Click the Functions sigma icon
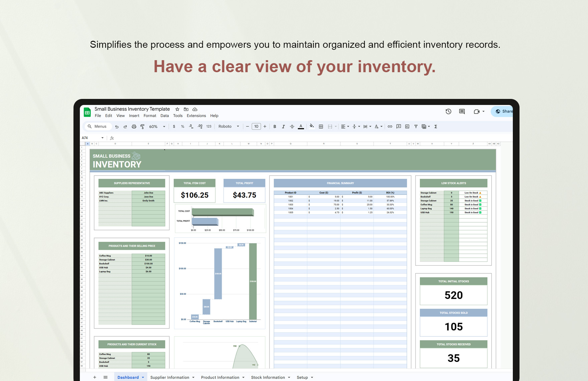 tap(436, 126)
